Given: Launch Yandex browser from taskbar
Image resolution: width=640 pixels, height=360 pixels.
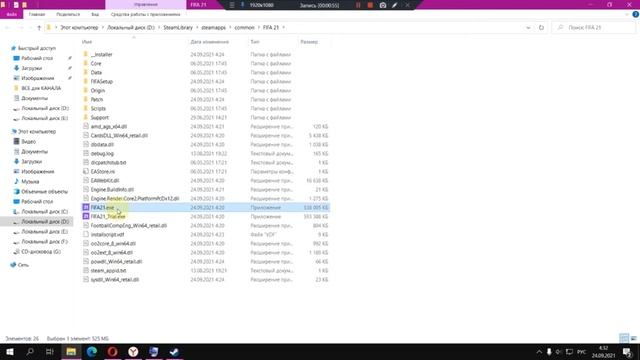Looking at the screenshot, I should point(133,351).
